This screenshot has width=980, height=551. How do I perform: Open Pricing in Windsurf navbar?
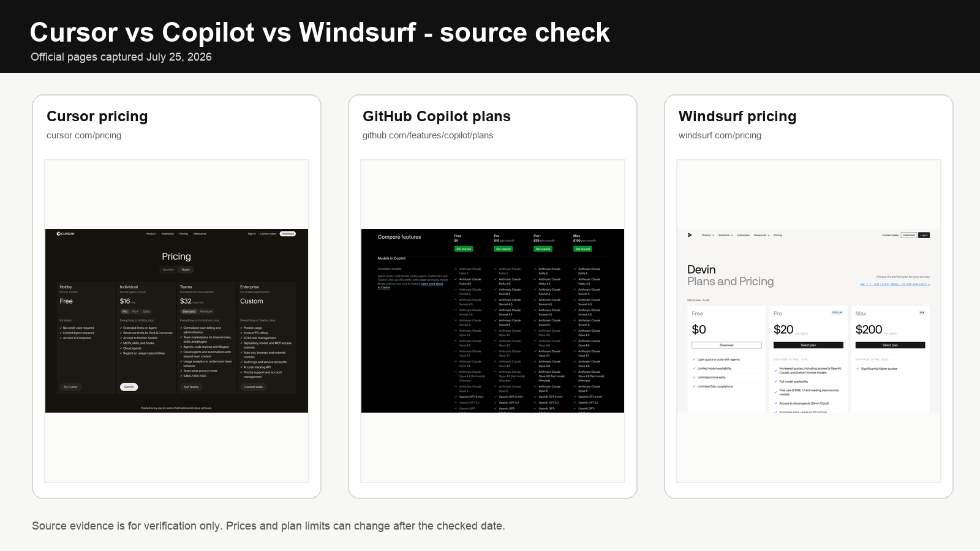778,235
